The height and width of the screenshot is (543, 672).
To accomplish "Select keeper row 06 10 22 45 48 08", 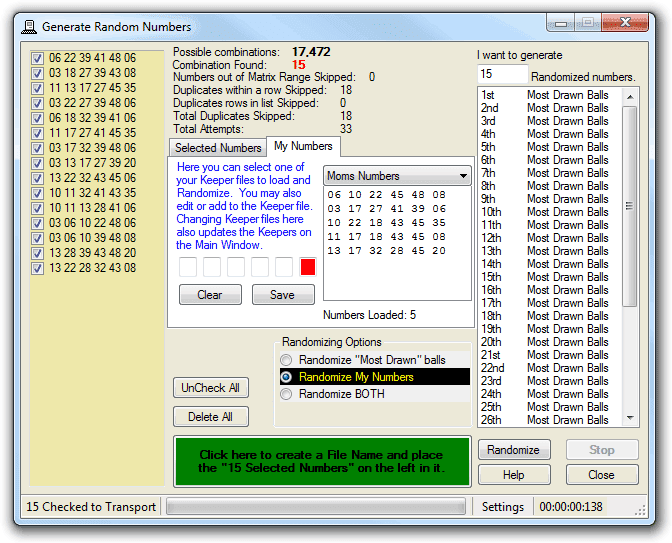I will (x=387, y=195).
